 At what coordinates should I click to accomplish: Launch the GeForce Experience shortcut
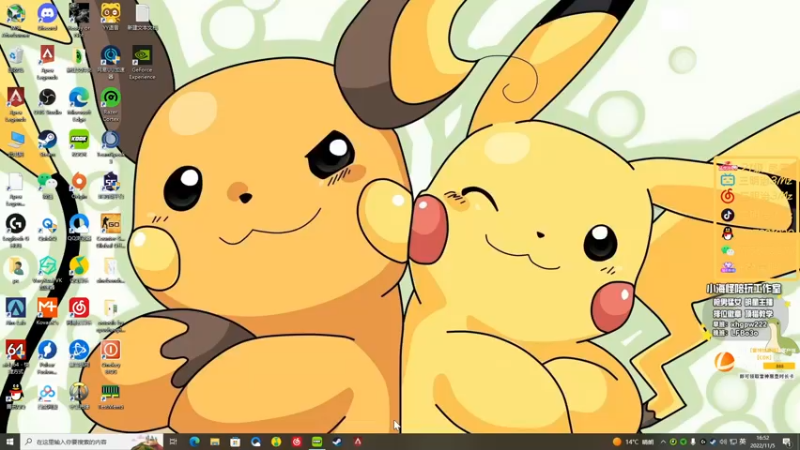(x=142, y=63)
